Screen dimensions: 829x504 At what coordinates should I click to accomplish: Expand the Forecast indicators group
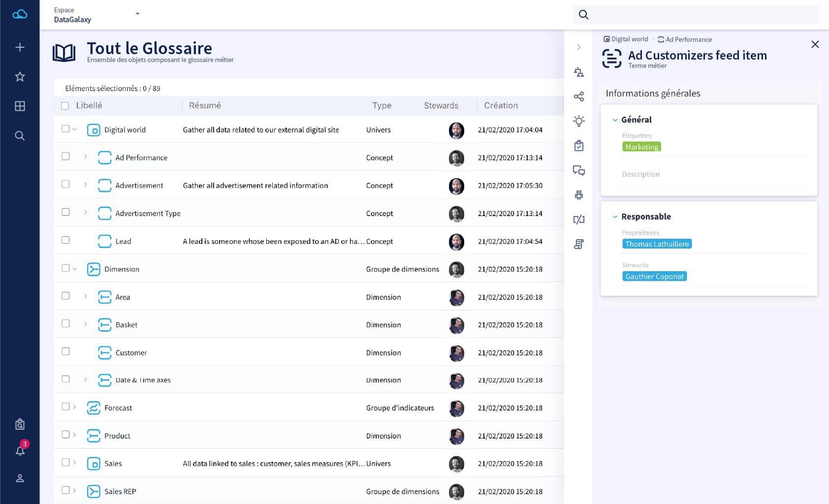click(x=75, y=408)
